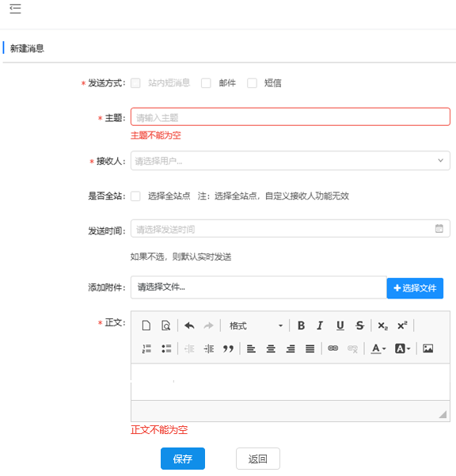Center align the body text

click(x=271, y=348)
